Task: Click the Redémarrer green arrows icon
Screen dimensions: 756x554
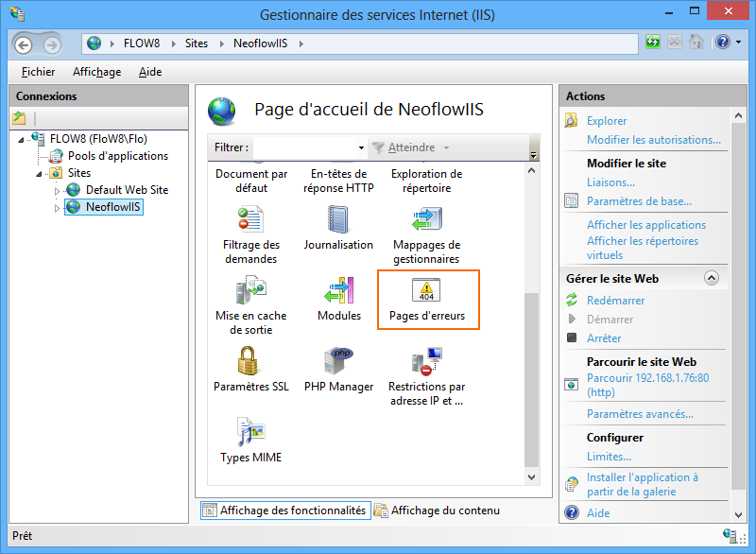Action: coord(572,300)
